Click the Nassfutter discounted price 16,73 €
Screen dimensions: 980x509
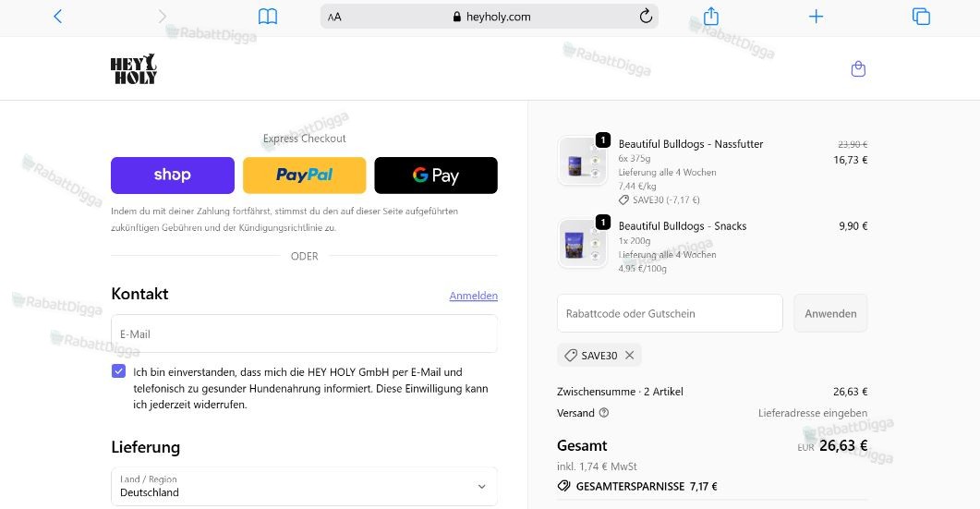pos(850,160)
